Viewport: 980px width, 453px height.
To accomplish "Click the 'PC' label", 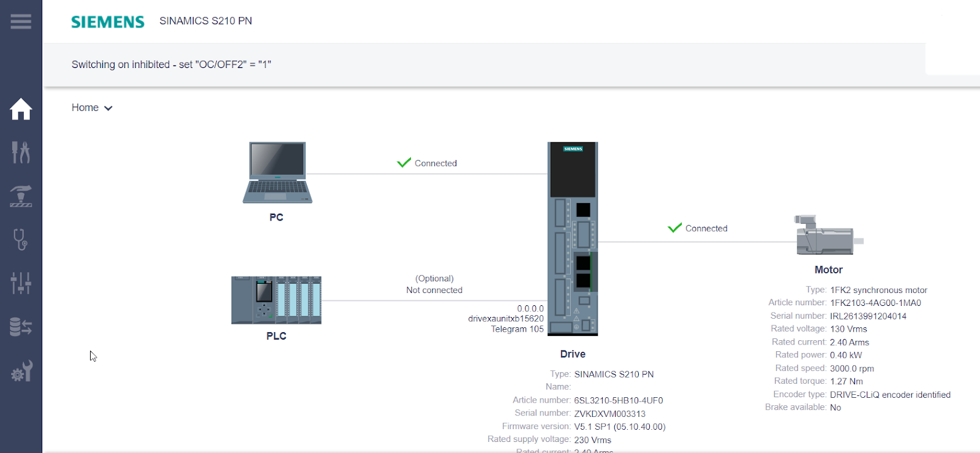I will (x=276, y=217).
